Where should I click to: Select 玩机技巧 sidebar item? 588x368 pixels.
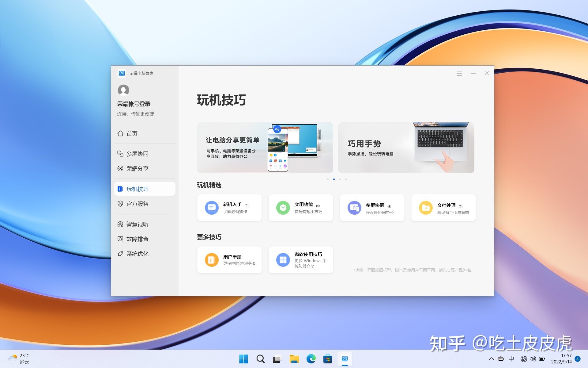(145, 189)
